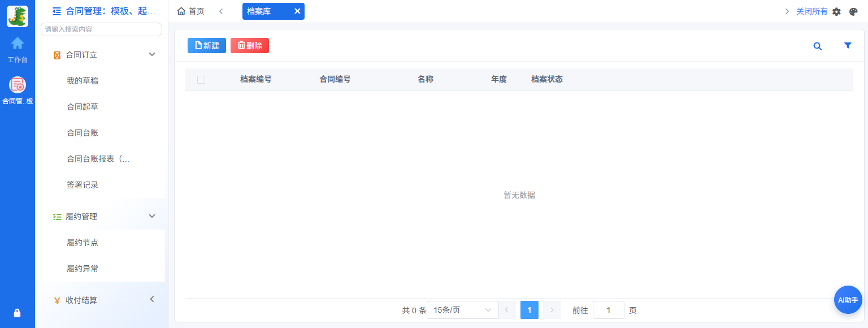This screenshot has height=328, width=868.
Task: Open the theme palette icon
Action: pos(853,11)
